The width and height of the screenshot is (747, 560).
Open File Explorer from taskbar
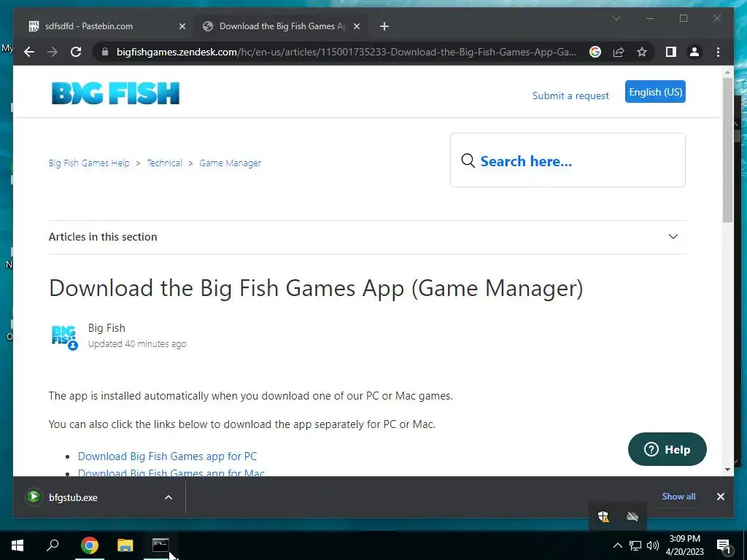(125, 545)
